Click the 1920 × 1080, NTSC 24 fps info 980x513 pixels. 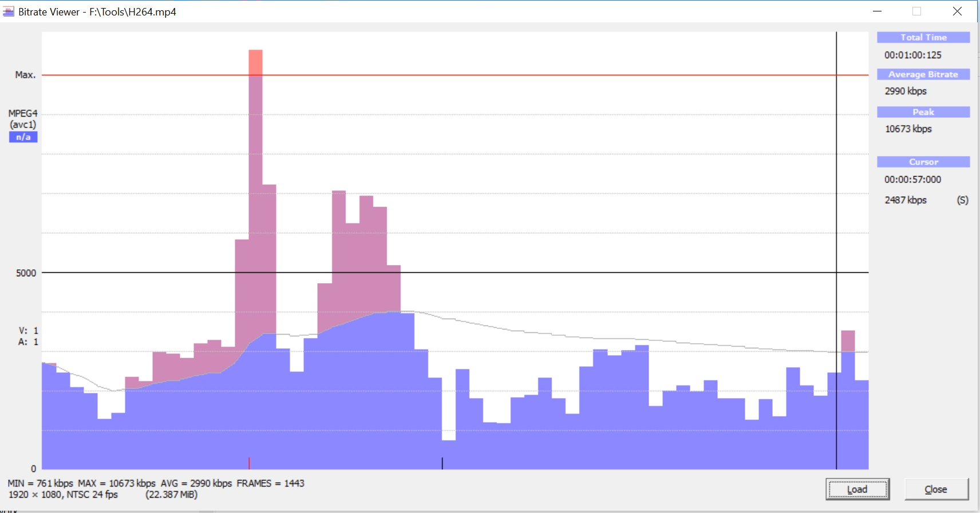point(63,495)
